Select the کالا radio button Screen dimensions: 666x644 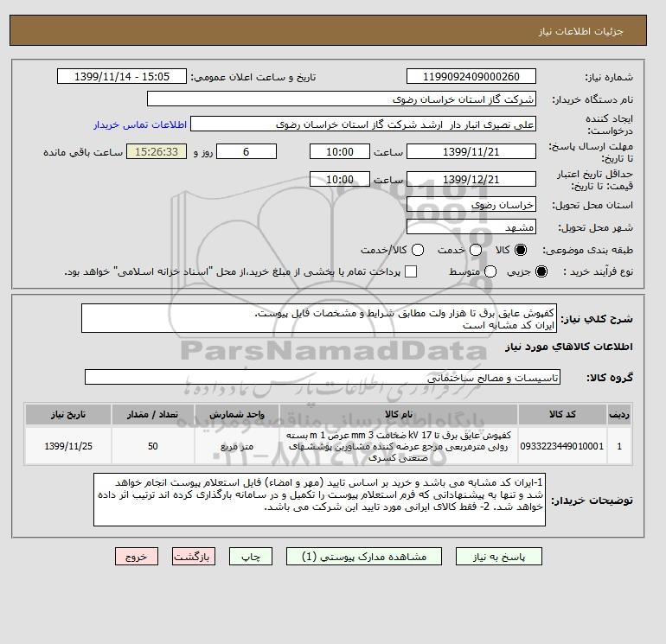click(521, 250)
